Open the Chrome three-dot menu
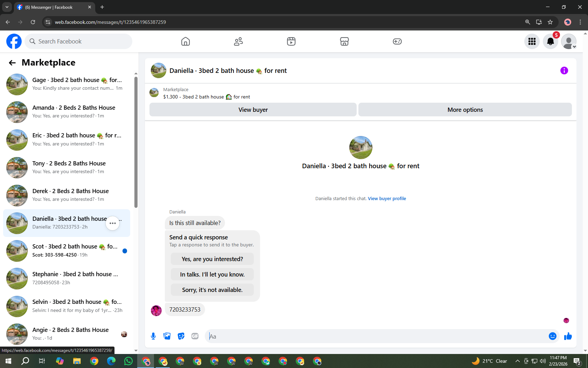Viewport: 588px width, 368px height. tap(580, 22)
